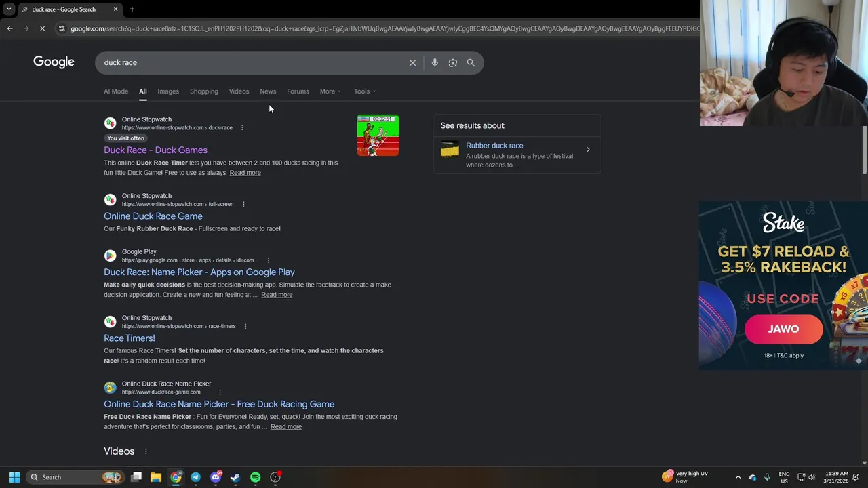
Task: Open Task View from the taskbar
Action: tap(136, 477)
